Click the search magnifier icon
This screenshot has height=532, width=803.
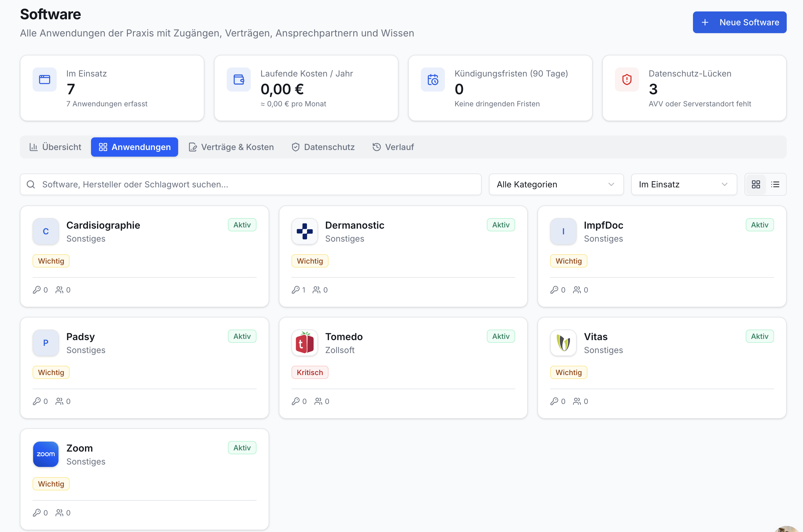pyautogui.click(x=31, y=184)
